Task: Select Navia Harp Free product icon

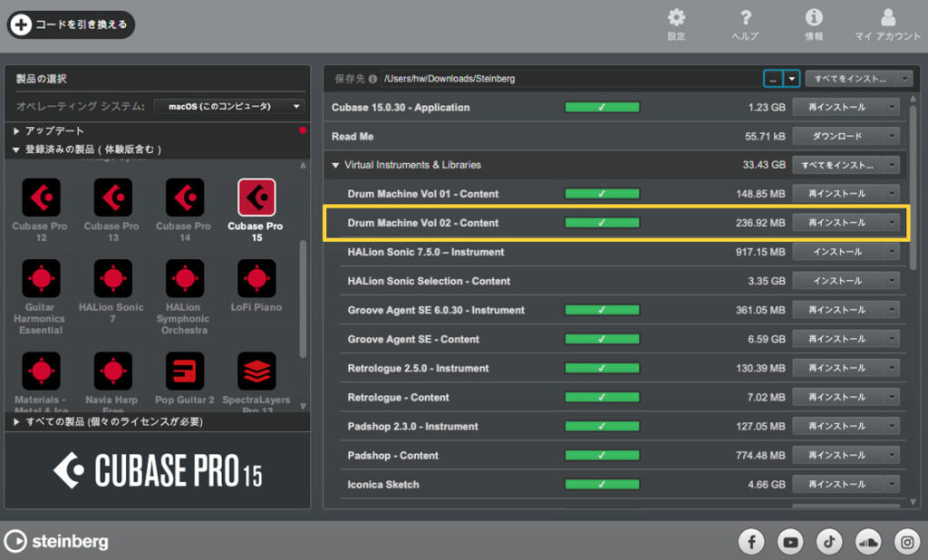Action: pos(112,372)
